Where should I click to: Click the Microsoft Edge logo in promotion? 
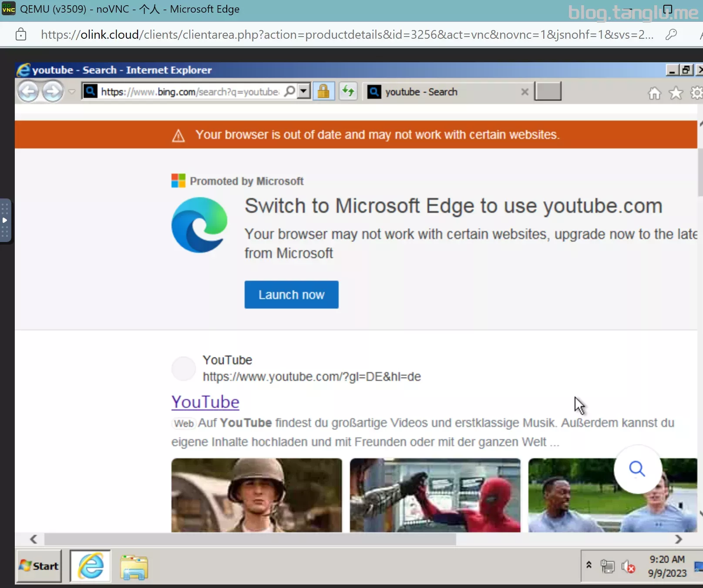pos(199,225)
